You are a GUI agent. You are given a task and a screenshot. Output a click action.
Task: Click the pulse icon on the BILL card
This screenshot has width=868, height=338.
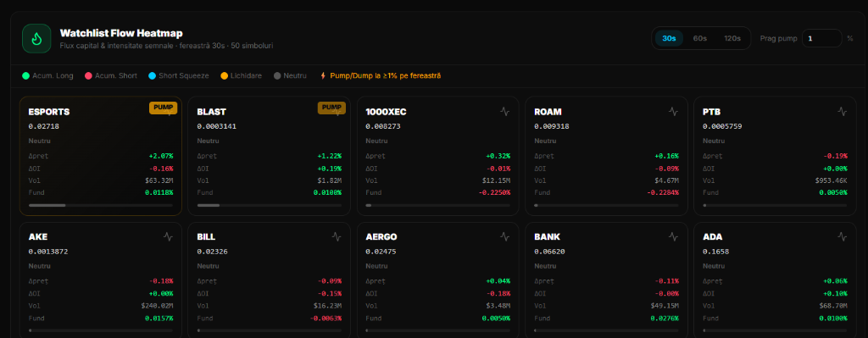[337, 236]
